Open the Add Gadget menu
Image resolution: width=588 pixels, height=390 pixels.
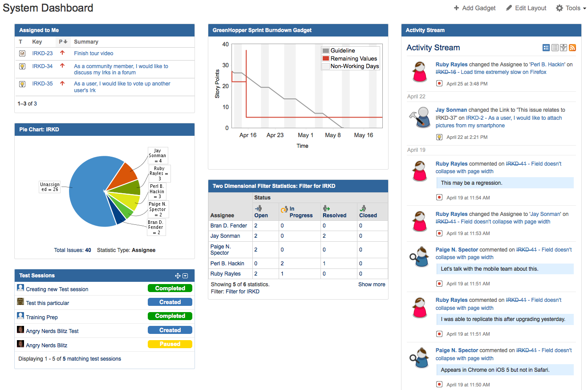pos(474,8)
